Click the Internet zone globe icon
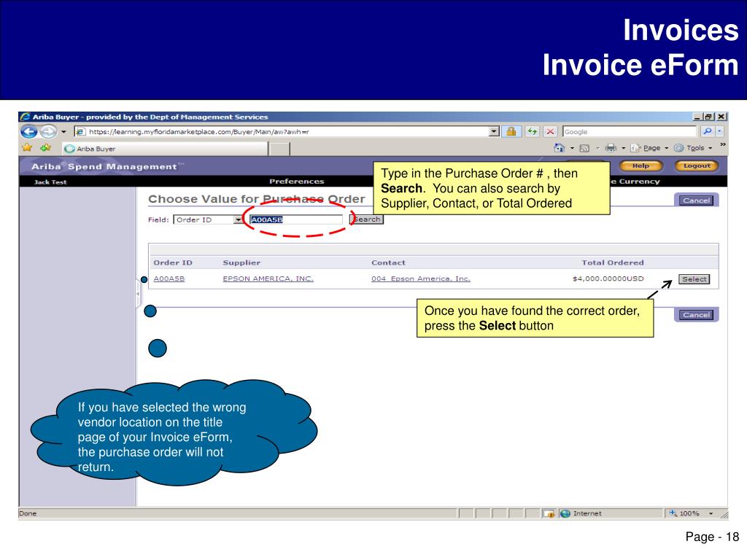 tap(565, 513)
